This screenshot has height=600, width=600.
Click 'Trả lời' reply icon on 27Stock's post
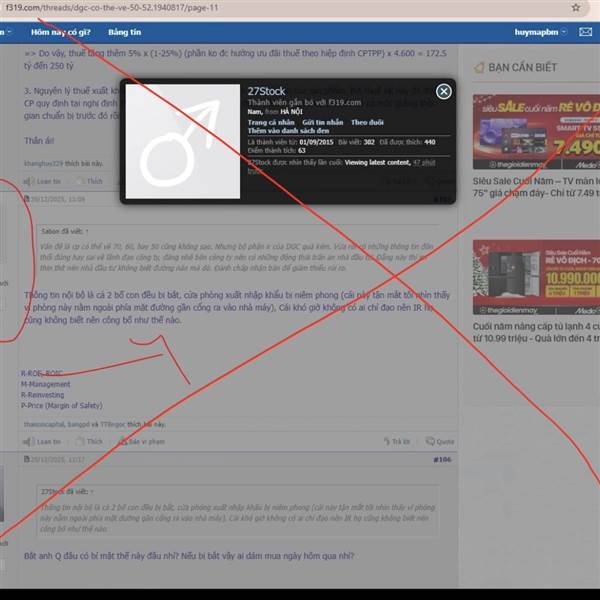click(396, 442)
